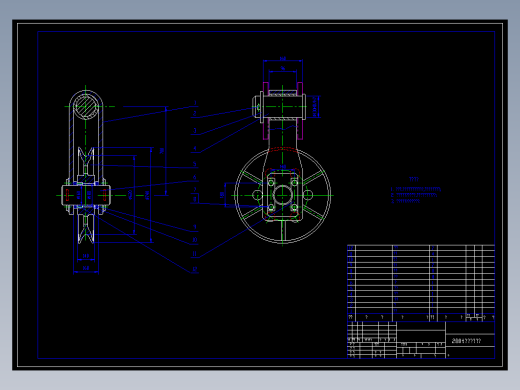Click the upper-right bolt hole on mounting plate
This screenshot has height=390, width=520.
[x=294, y=182]
